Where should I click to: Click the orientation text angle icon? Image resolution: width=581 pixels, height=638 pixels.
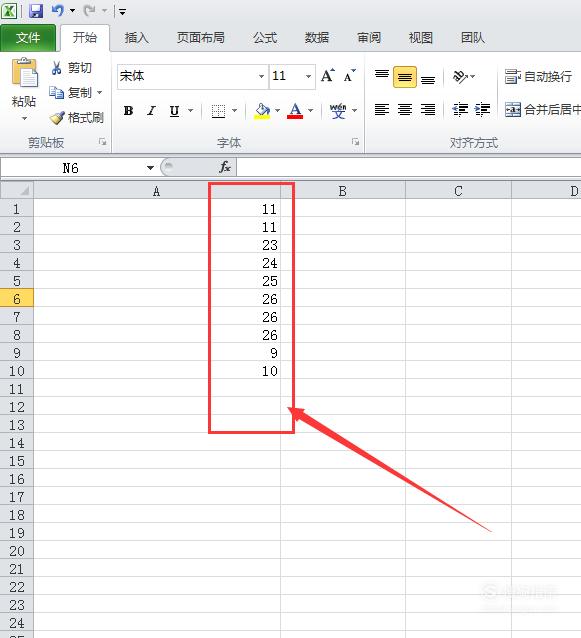(x=460, y=76)
